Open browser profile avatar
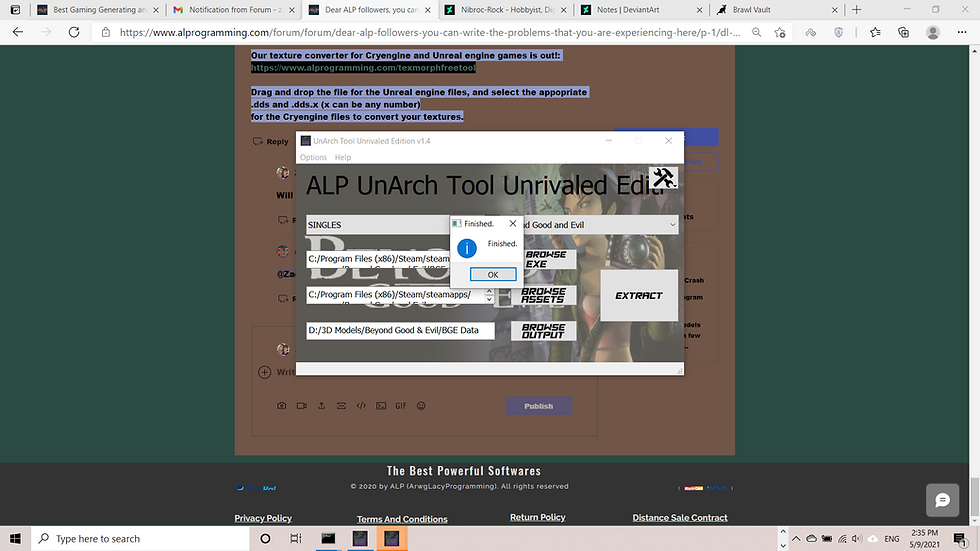 pos(932,32)
